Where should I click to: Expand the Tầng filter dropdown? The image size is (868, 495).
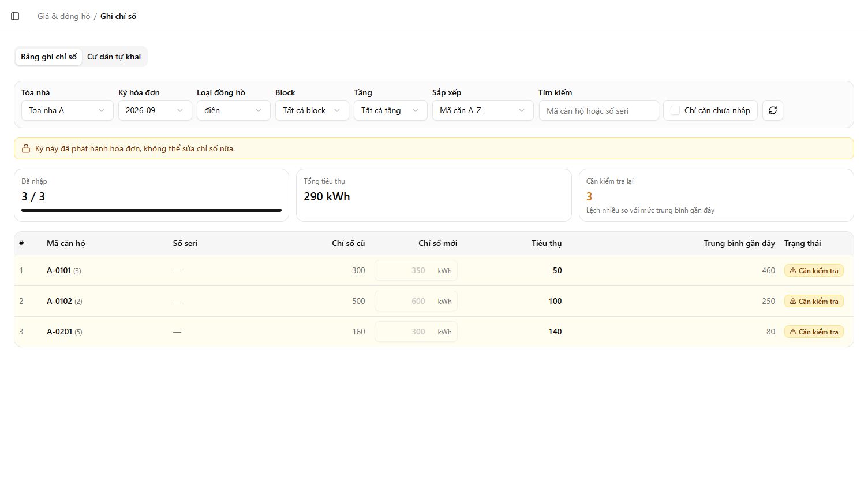coord(391,110)
